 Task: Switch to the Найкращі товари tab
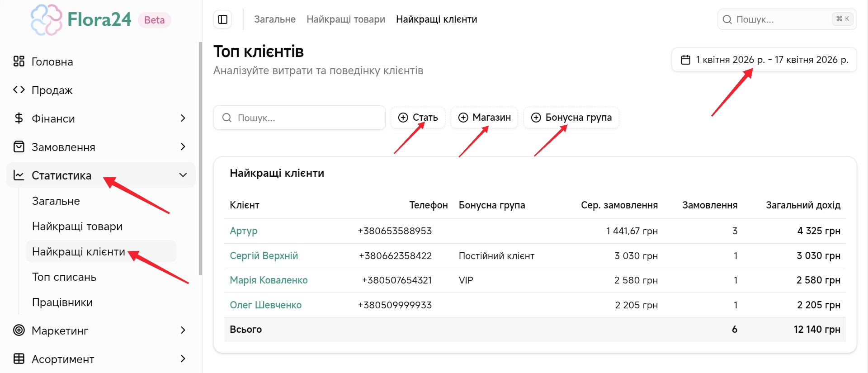[345, 19]
